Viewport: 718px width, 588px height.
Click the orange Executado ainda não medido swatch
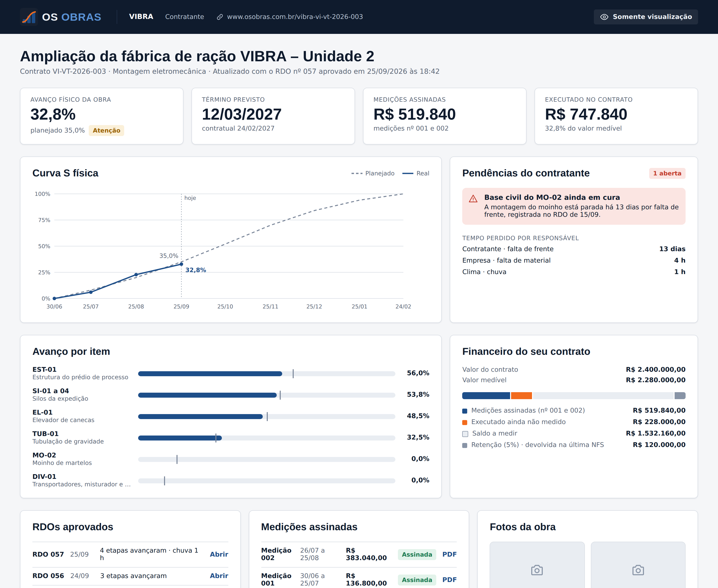(x=465, y=422)
